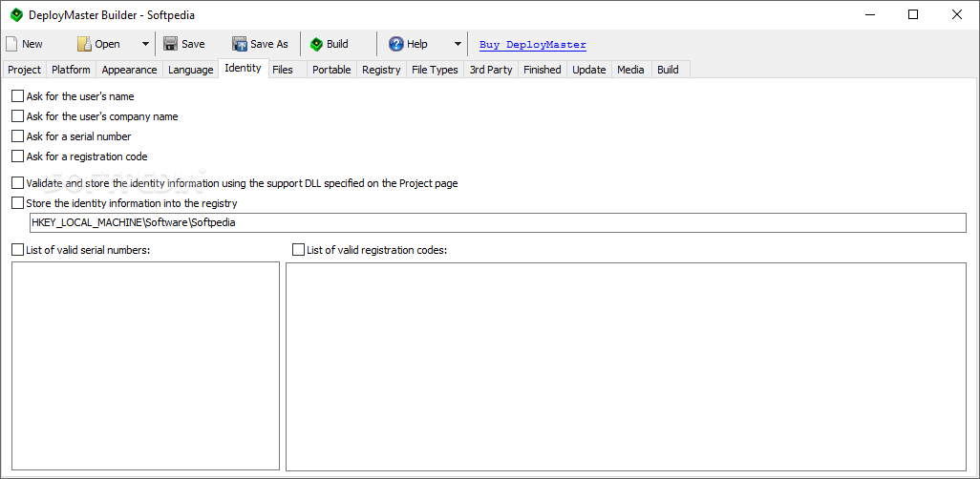The height and width of the screenshot is (479, 980).
Task: Switch to the File Types tab
Action: [435, 70]
